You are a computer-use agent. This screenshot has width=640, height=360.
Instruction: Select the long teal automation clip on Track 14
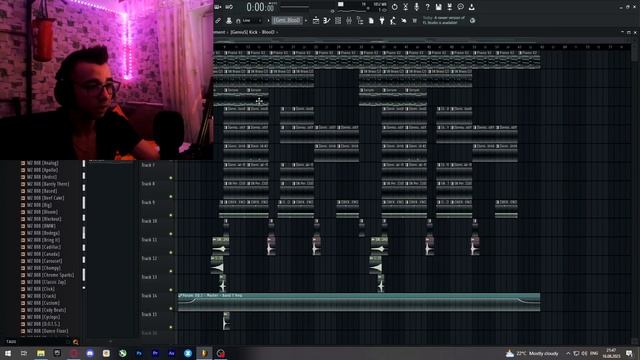(x=359, y=302)
